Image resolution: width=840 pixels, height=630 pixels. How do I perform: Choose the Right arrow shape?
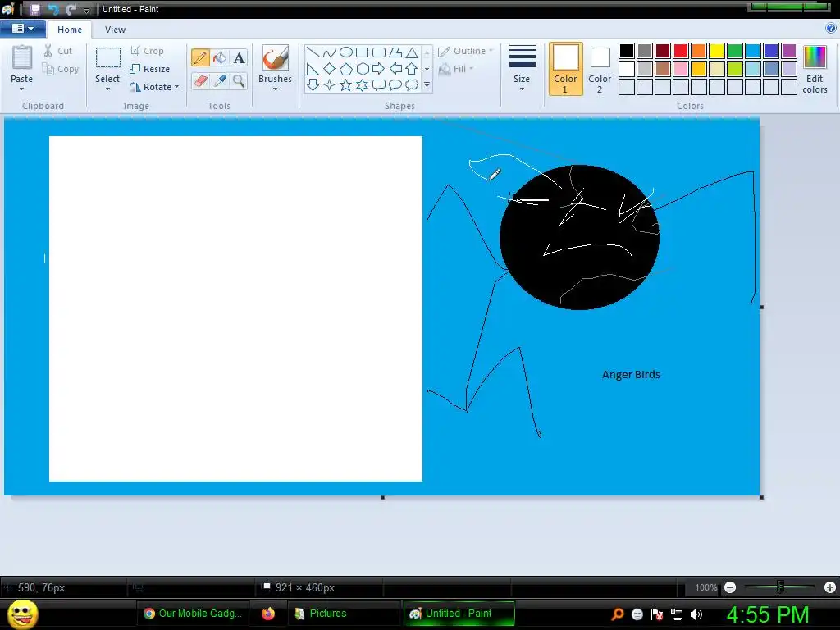pyautogui.click(x=379, y=69)
